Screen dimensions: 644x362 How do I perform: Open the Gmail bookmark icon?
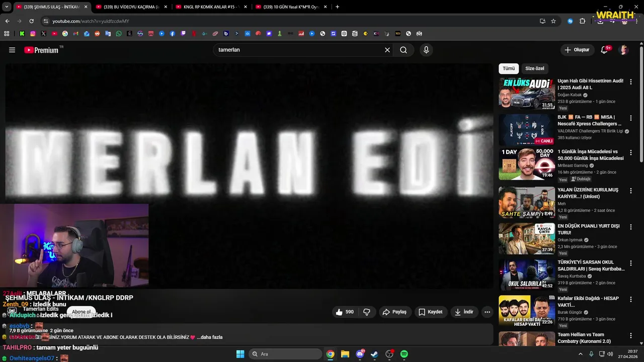[x=76, y=34]
